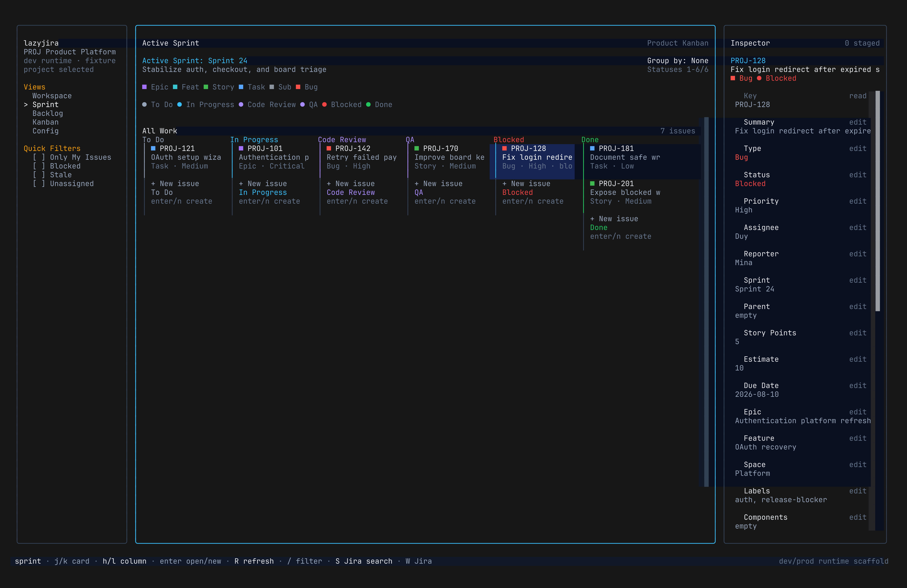Click the Code Review status dot
The width and height of the screenshot is (907, 588).
241,104
